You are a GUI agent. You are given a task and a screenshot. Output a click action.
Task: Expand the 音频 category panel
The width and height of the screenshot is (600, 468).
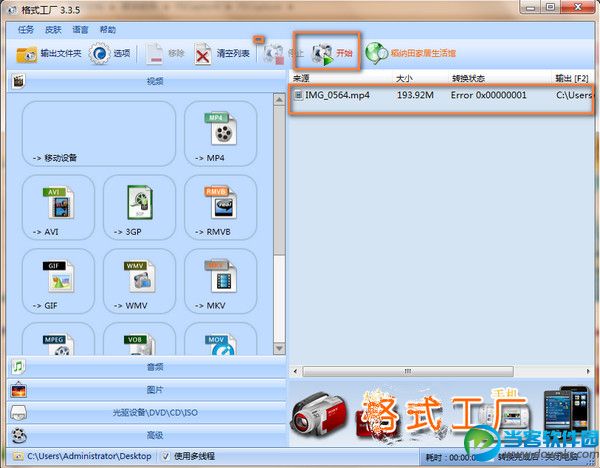click(x=146, y=367)
